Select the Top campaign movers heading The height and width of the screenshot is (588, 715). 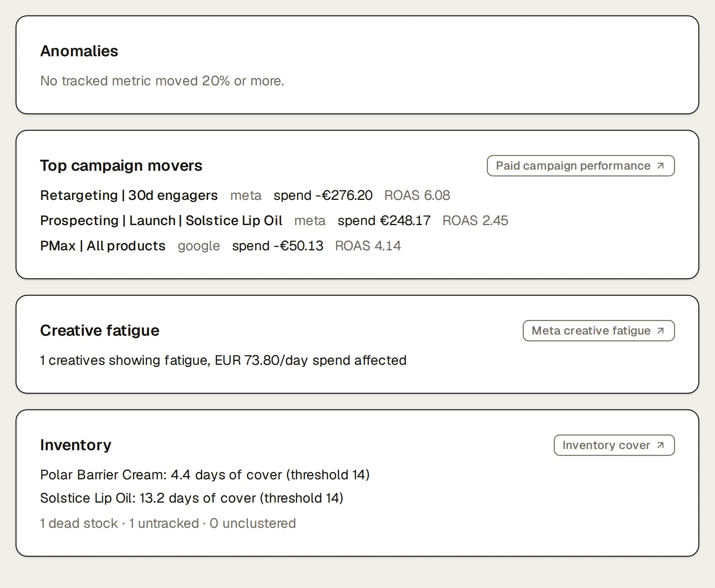[121, 166]
